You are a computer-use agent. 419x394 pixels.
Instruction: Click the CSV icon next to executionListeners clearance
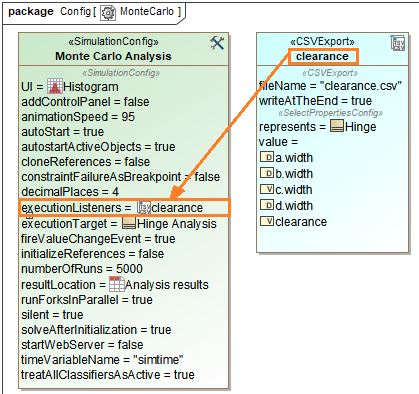click(144, 207)
